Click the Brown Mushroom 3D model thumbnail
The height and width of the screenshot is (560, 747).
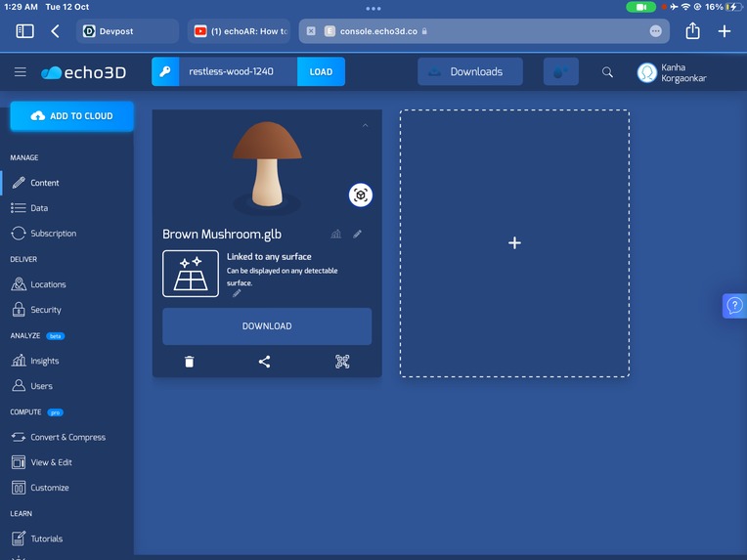coord(267,164)
